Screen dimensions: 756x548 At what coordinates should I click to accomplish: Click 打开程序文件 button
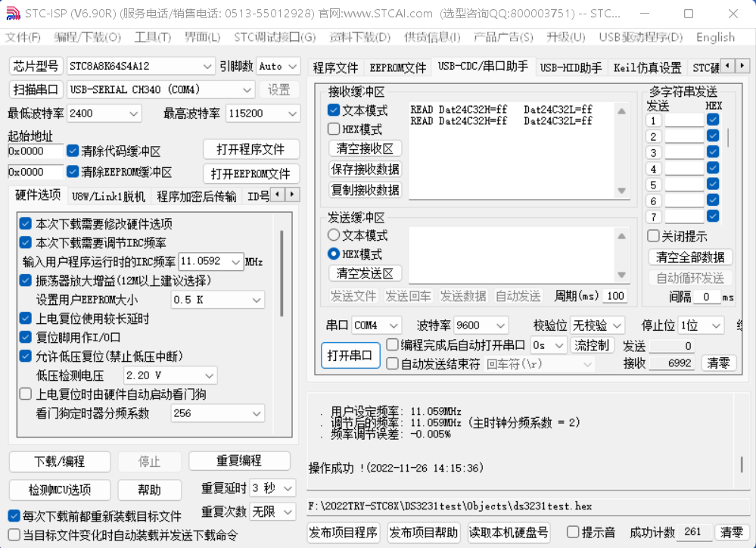point(250,150)
